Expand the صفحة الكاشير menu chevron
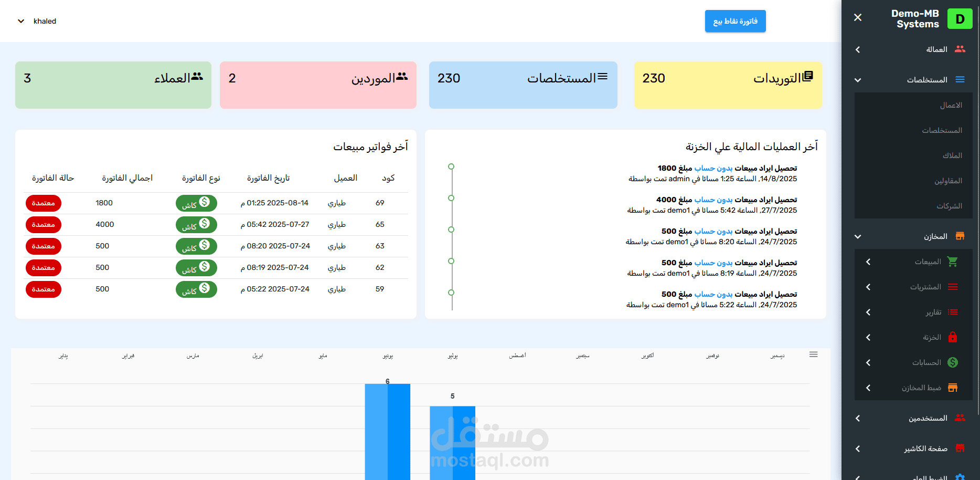980x480 pixels. pyautogui.click(x=858, y=448)
